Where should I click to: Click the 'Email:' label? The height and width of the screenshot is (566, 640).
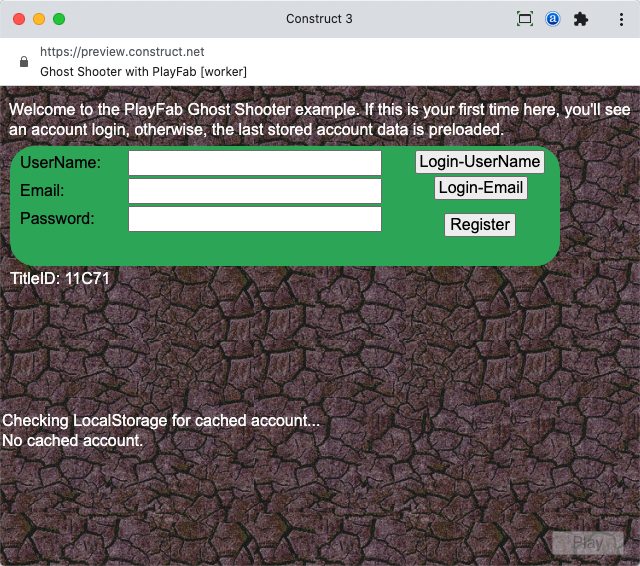tap(42, 191)
